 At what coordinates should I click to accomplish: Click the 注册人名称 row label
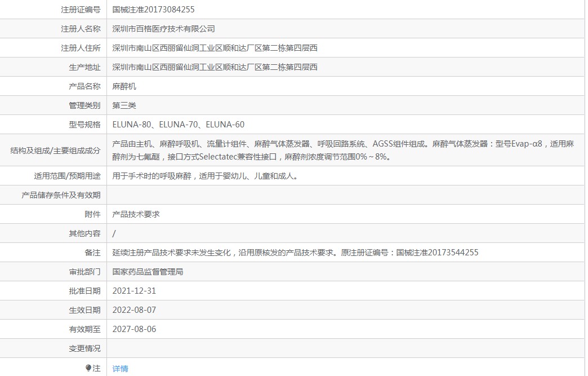[x=81, y=29]
